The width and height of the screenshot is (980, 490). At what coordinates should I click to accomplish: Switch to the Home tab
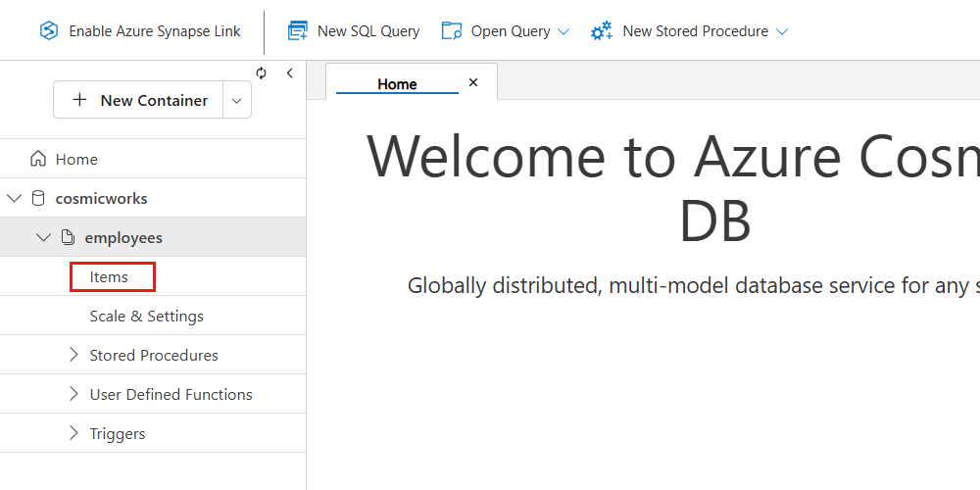[397, 84]
